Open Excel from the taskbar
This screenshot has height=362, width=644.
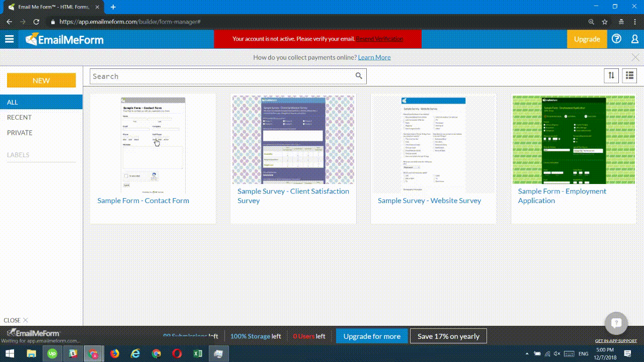[197, 353]
